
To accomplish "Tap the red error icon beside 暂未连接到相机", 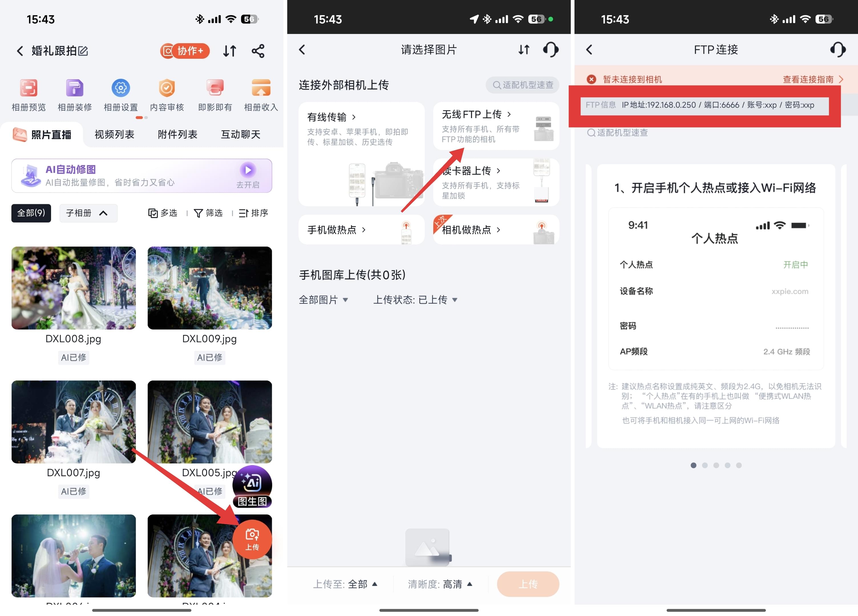I will click(x=591, y=79).
